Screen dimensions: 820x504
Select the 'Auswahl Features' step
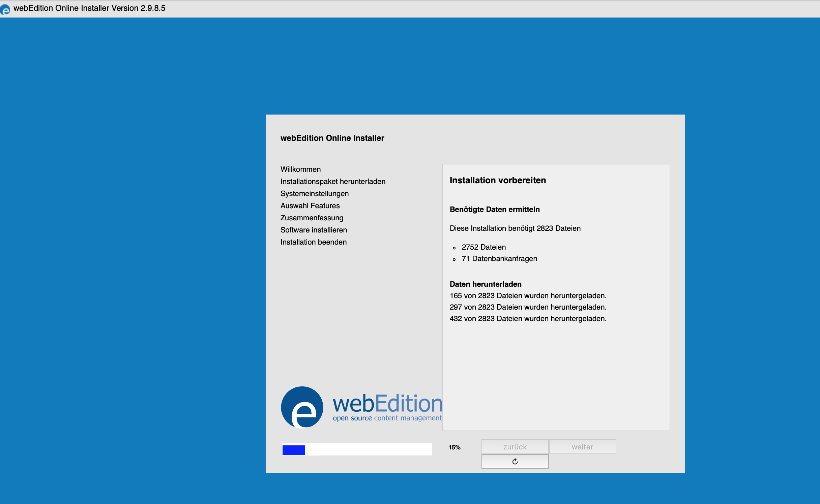tap(310, 206)
